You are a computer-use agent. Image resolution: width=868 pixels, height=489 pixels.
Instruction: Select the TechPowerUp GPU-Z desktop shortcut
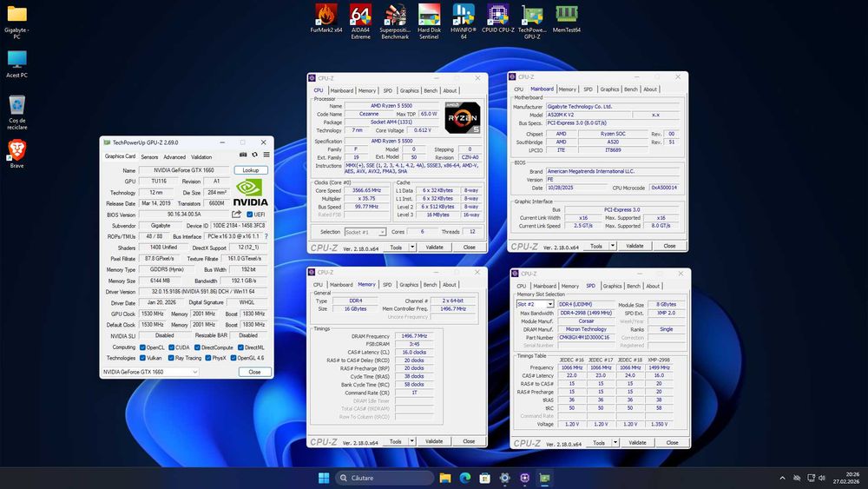532,21
